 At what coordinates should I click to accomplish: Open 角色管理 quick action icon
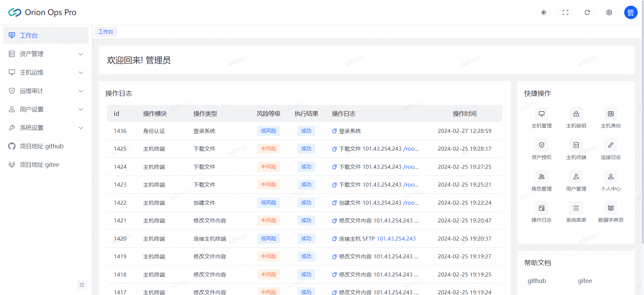(x=541, y=177)
